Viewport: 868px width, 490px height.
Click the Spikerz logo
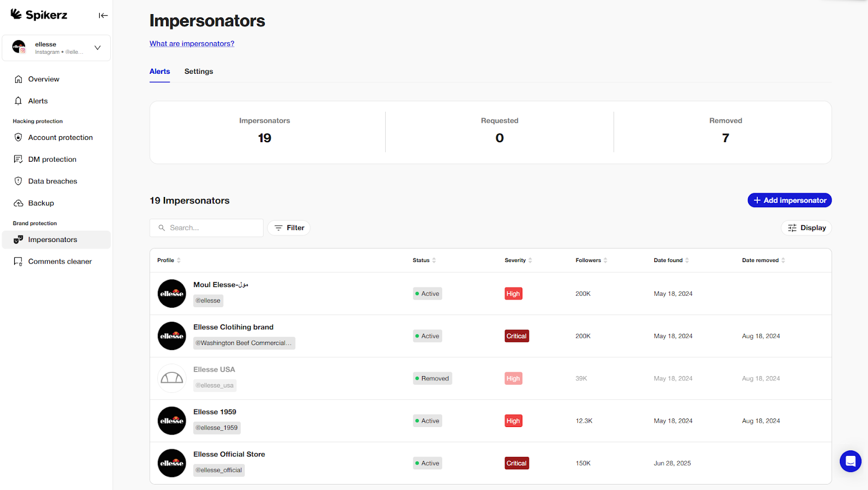[x=38, y=15]
